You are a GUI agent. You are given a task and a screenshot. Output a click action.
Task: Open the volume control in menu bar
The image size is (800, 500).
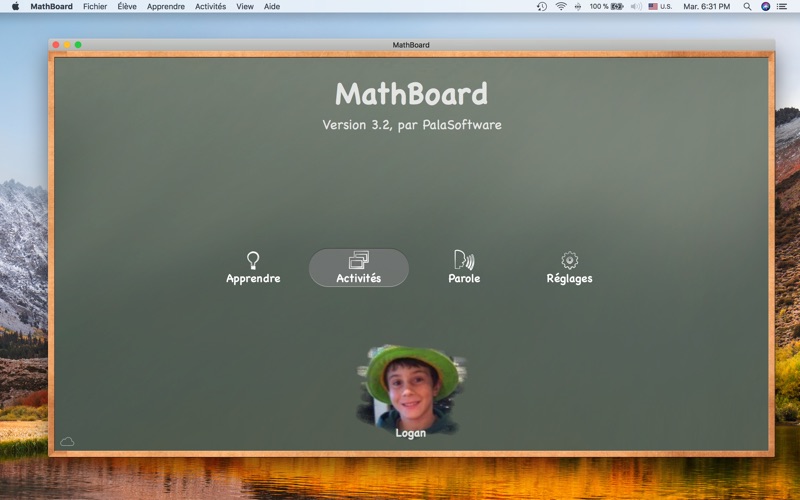click(x=636, y=7)
